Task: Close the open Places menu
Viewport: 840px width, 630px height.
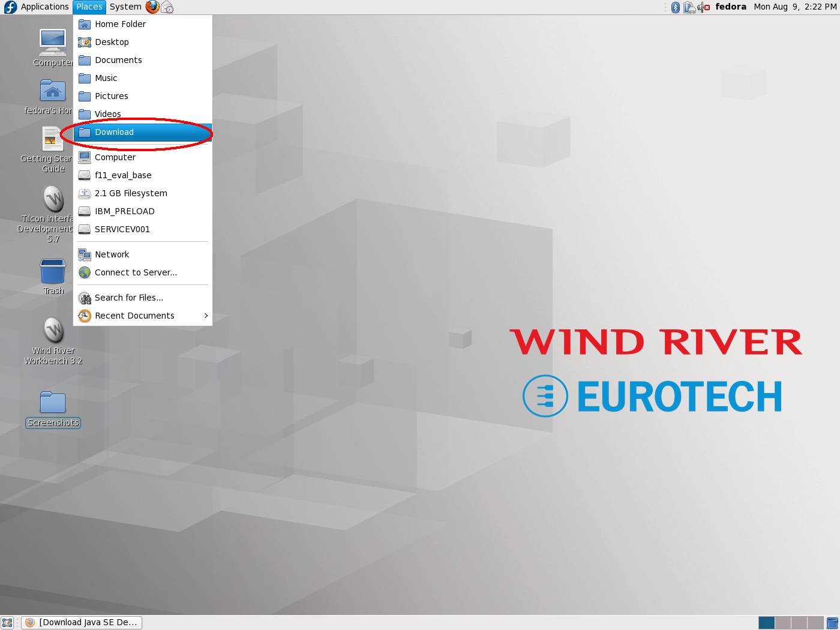Action: pyautogui.click(x=89, y=7)
